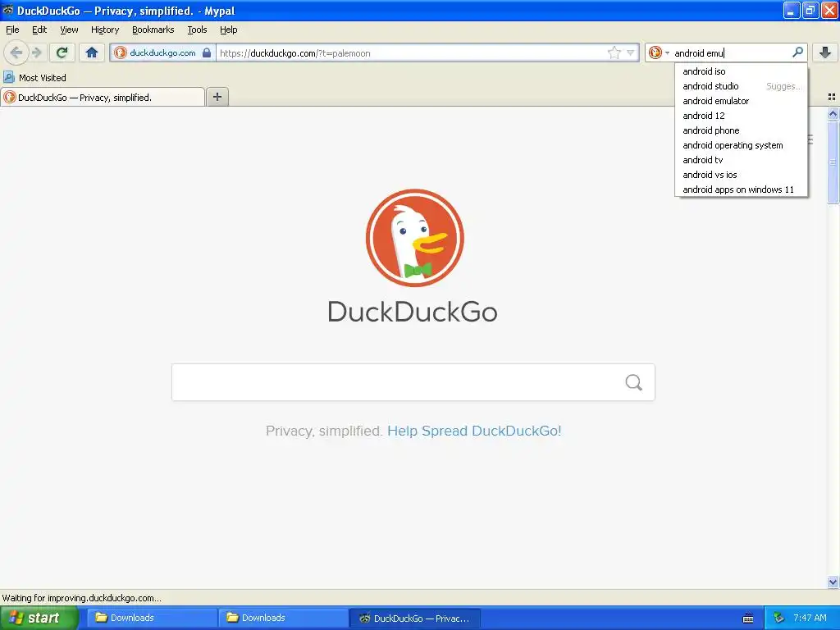The width and height of the screenshot is (840, 630).
Task: Open the History menu
Action: point(104,30)
